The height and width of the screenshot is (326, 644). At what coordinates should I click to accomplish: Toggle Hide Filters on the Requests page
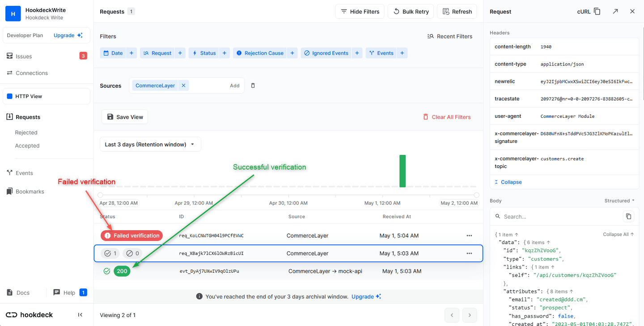(360, 11)
